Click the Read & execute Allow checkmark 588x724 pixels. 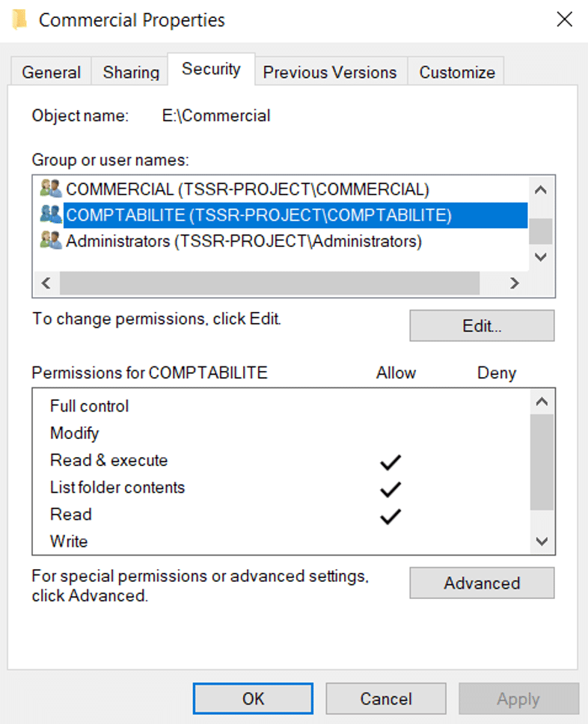point(391,462)
